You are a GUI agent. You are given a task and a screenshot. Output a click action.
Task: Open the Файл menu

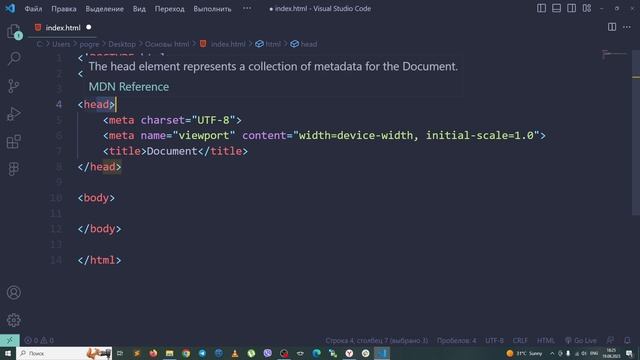click(x=33, y=9)
